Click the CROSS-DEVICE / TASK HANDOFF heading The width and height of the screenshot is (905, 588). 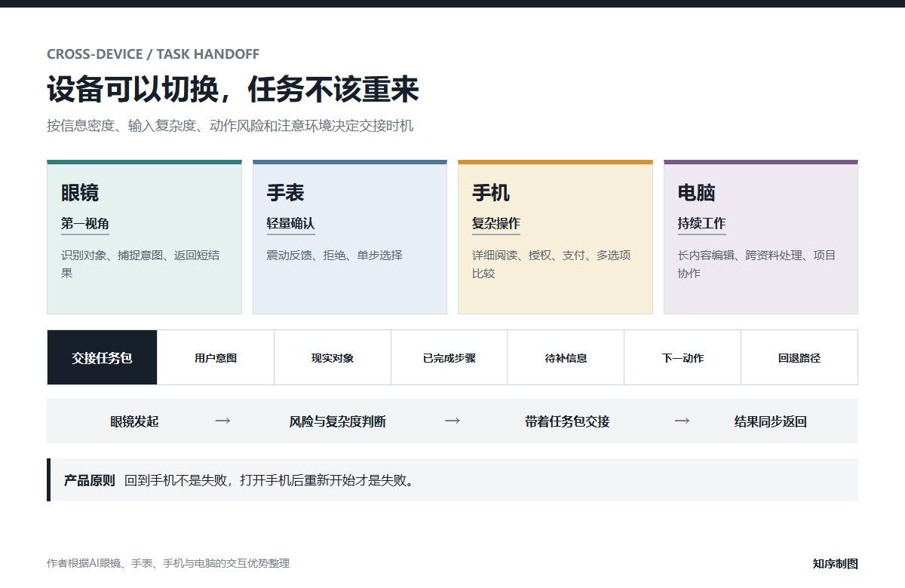coord(153,54)
